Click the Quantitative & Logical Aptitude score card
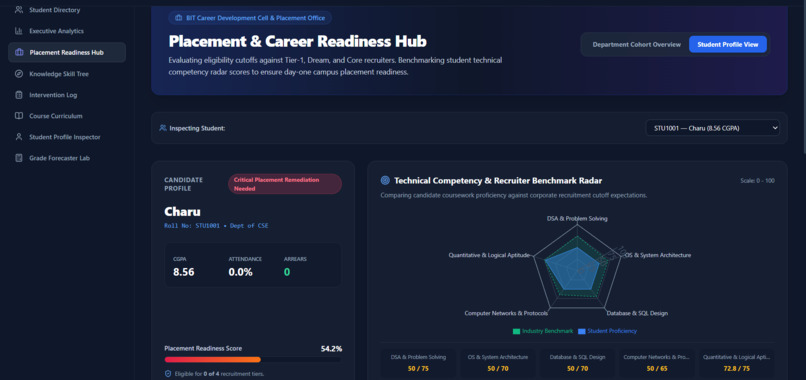Viewport: 806px width, 380px height. point(737,363)
